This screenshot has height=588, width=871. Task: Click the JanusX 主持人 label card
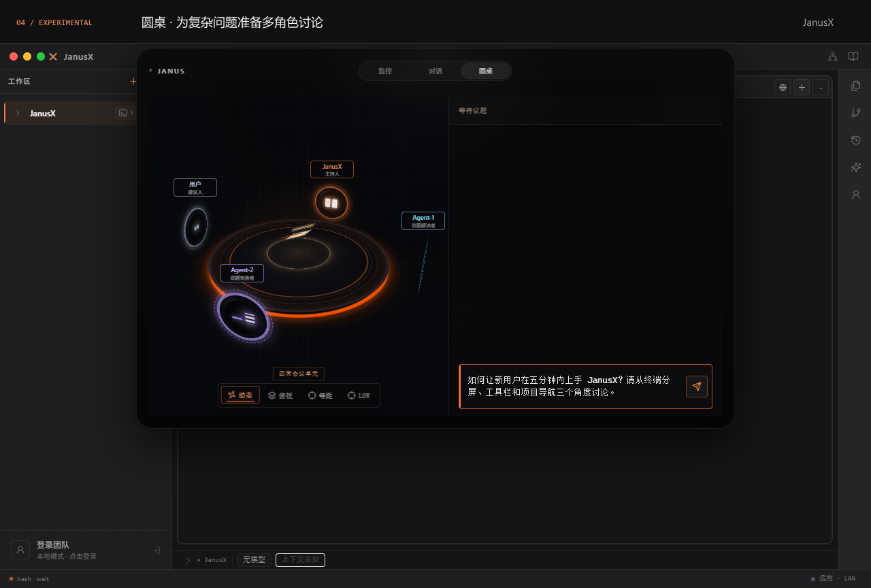point(332,169)
